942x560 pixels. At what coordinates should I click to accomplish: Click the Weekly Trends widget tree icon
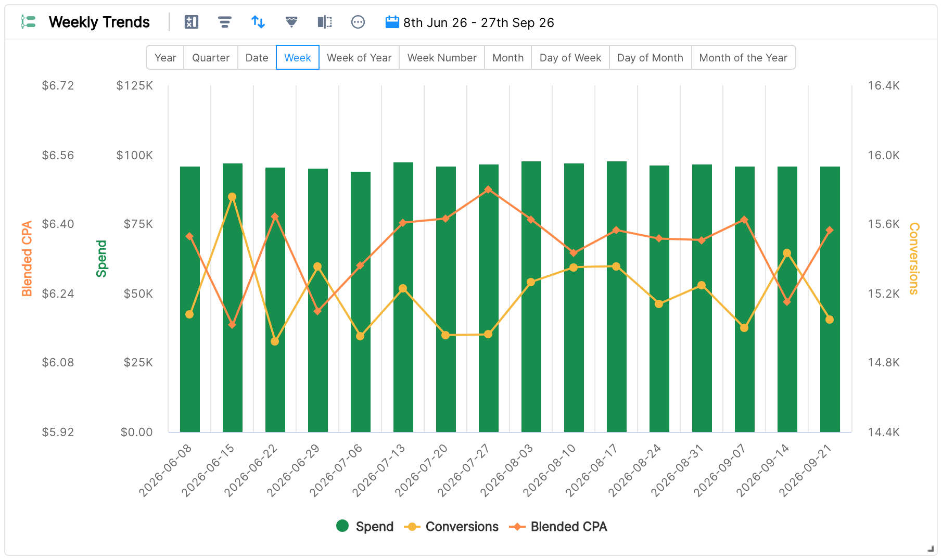(x=28, y=22)
